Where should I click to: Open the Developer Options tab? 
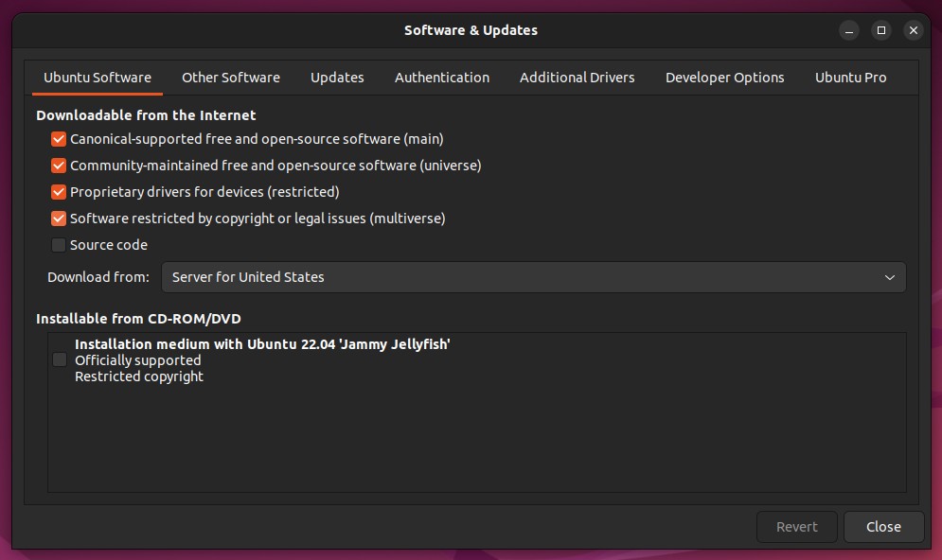pyautogui.click(x=724, y=78)
